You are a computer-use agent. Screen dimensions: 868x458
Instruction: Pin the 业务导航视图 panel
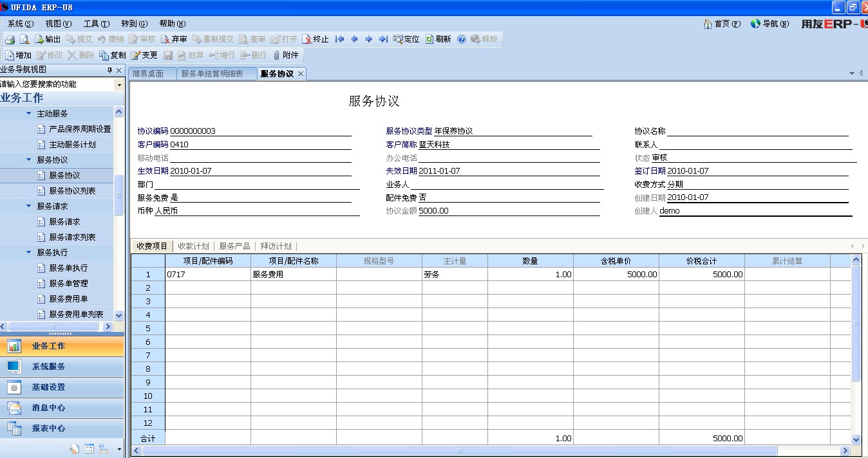109,70
